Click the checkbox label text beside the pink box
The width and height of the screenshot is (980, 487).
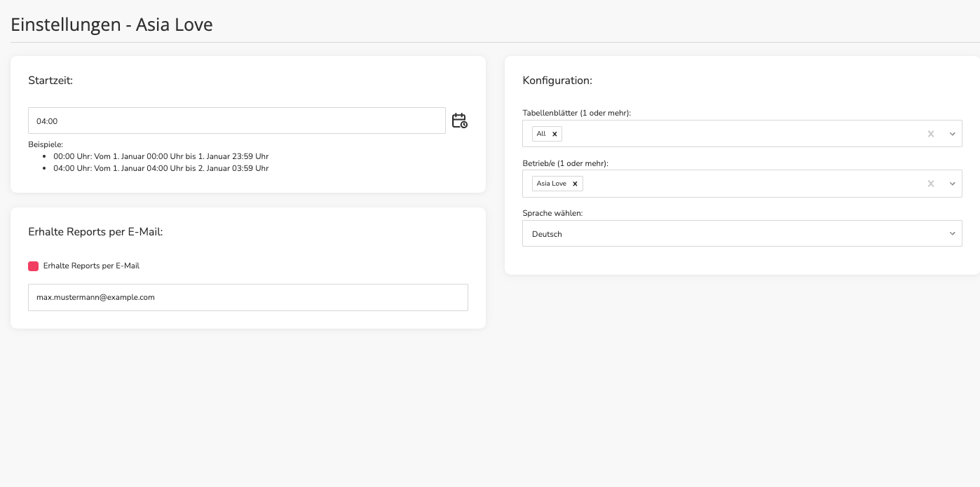coord(91,266)
